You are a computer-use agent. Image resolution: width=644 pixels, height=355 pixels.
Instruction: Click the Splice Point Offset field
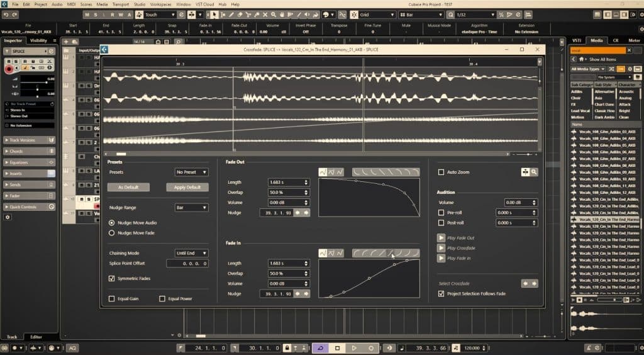(x=187, y=264)
